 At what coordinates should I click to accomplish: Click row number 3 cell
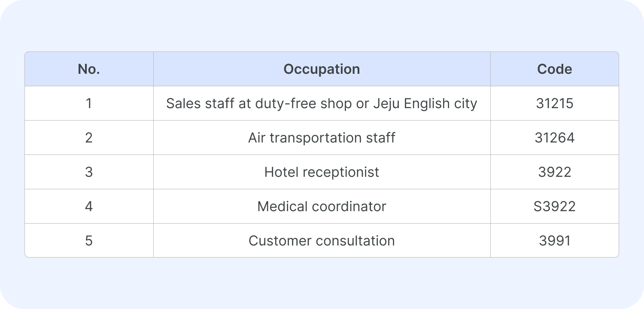click(x=89, y=172)
